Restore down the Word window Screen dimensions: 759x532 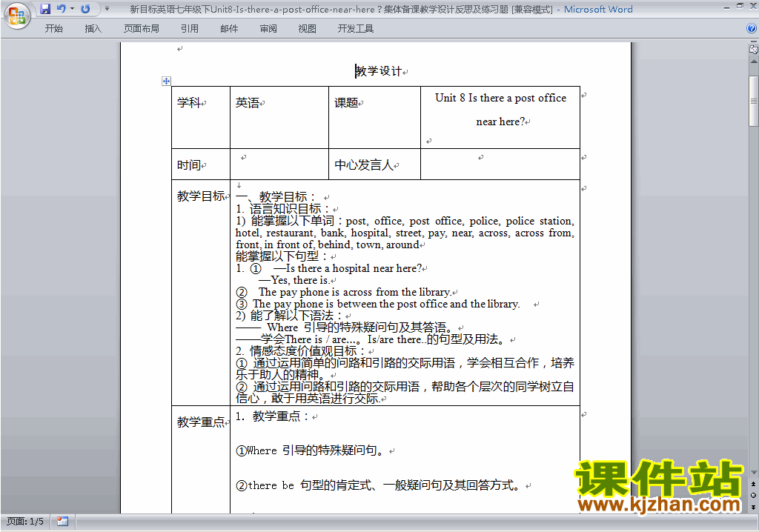[740, 6]
